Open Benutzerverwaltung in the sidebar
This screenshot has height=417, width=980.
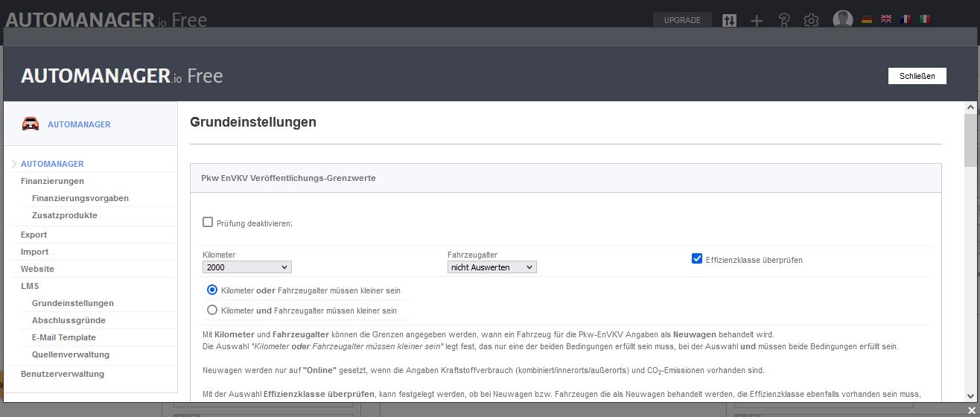pyautogui.click(x=63, y=374)
